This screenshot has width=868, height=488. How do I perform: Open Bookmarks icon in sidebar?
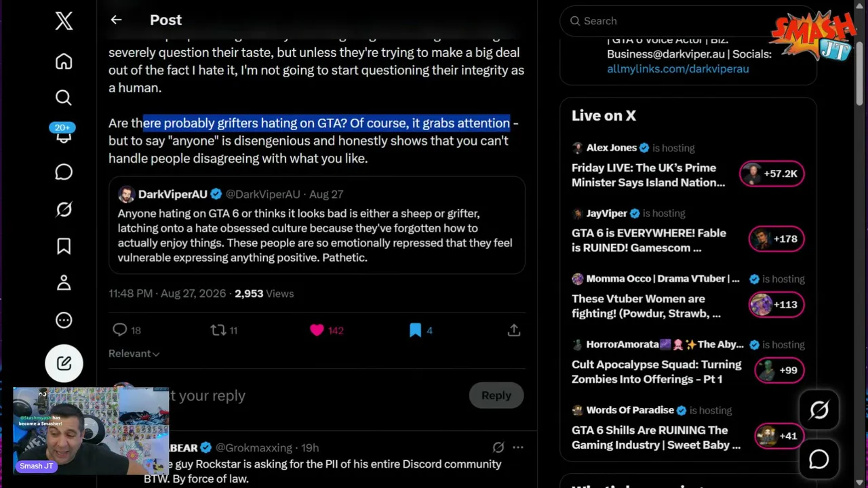[64, 246]
